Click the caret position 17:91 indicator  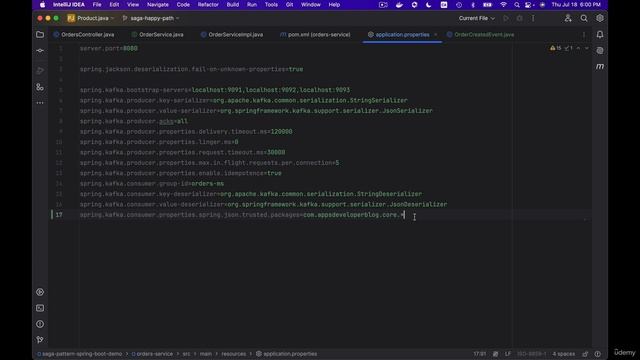click(x=480, y=354)
